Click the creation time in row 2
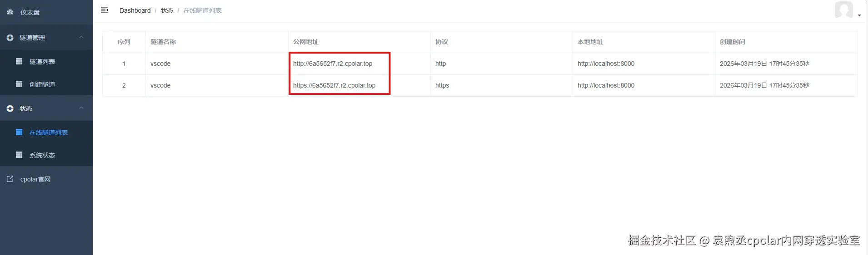868x255 pixels. tap(764, 85)
